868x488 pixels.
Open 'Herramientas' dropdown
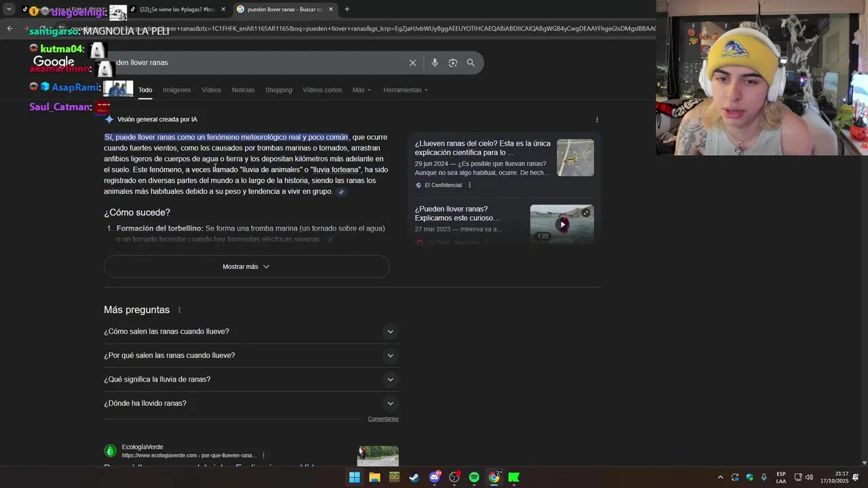coord(406,90)
